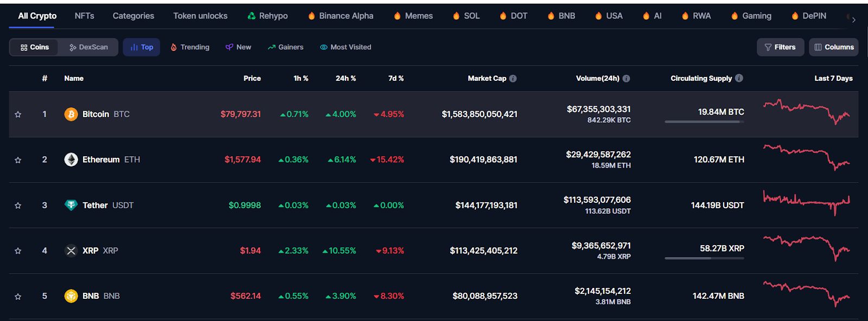Show Trending coins
This screenshot has width=868, height=321.
190,47
